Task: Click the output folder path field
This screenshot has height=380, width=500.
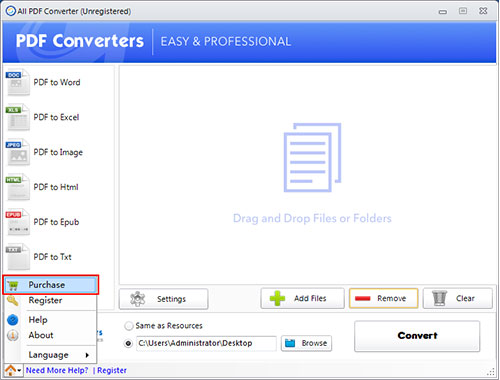Action: (206, 343)
